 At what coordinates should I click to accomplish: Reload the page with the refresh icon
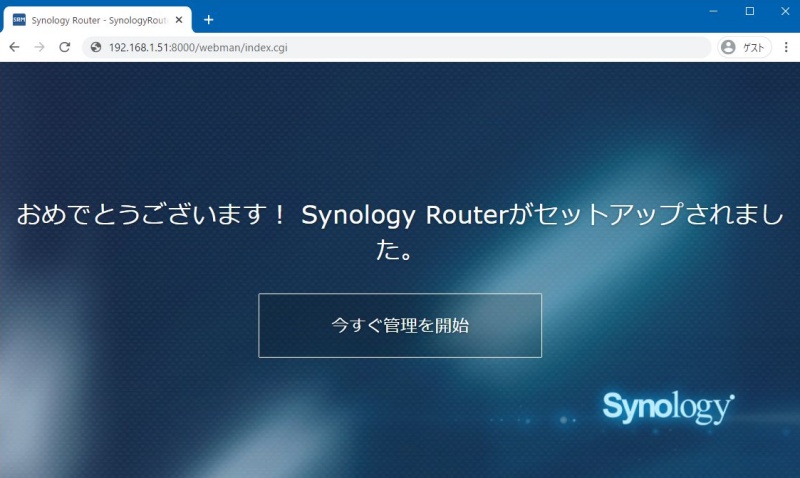coord(64,47)
